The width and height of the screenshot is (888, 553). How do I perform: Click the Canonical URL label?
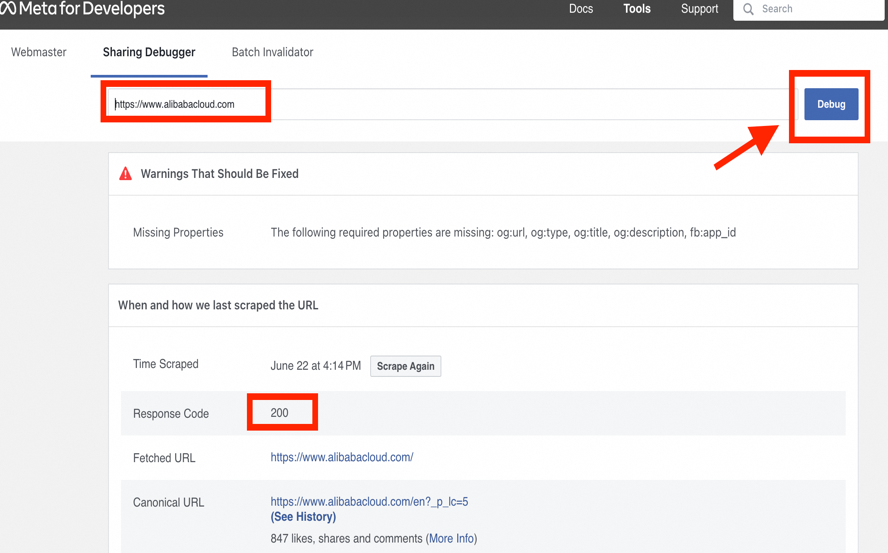click(x=169, y=503)
